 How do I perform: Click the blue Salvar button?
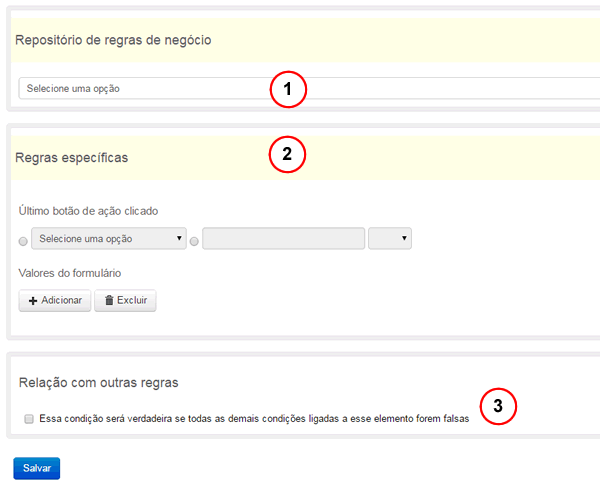click(37, 468)
